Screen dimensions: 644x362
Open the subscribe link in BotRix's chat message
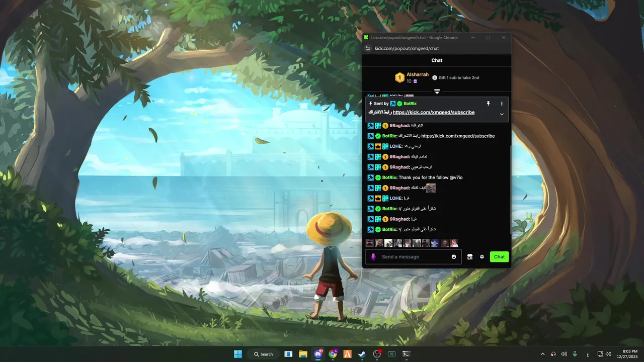coord(458,136)
